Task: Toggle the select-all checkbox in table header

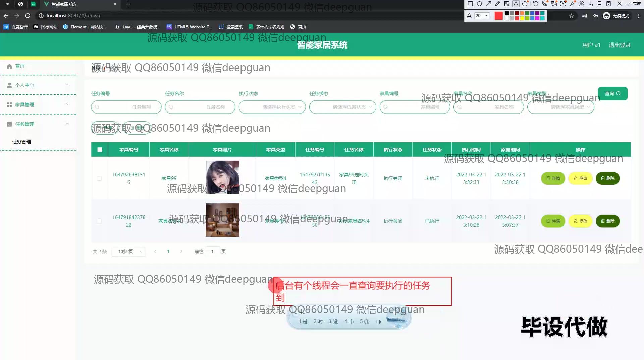Action: tap(100, 150)
